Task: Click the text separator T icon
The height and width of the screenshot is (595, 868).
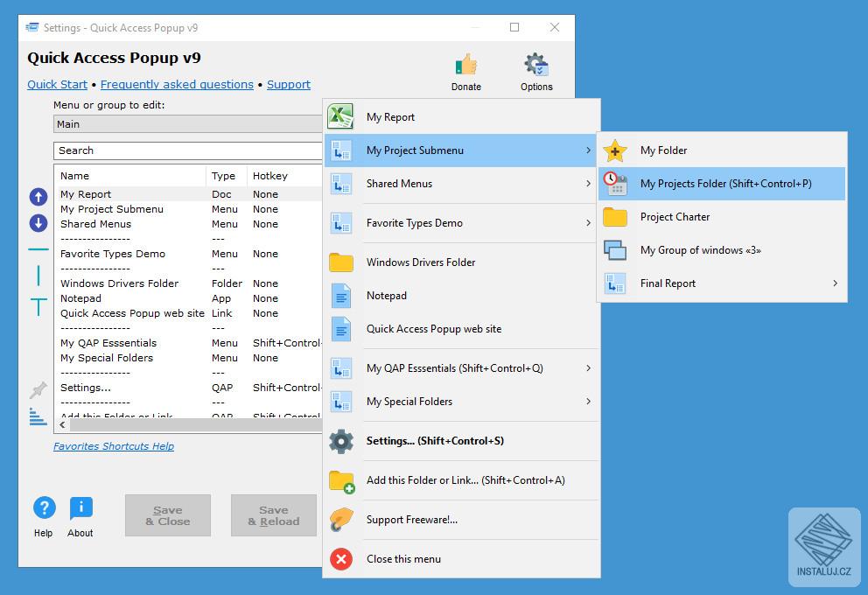Action: click(38, 306)
